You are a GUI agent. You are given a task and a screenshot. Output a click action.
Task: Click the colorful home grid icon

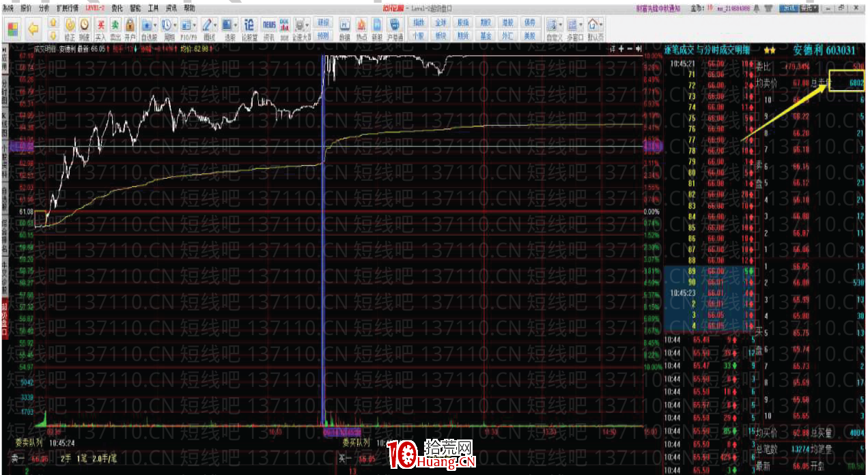pyautogui.click(x=13, y=29)
